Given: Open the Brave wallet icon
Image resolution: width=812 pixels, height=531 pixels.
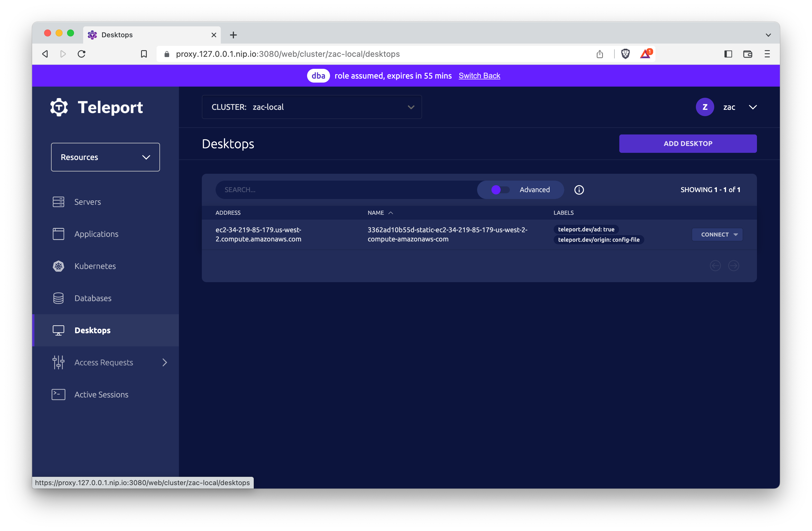Looking at the screenshot, I should (747, 54).
